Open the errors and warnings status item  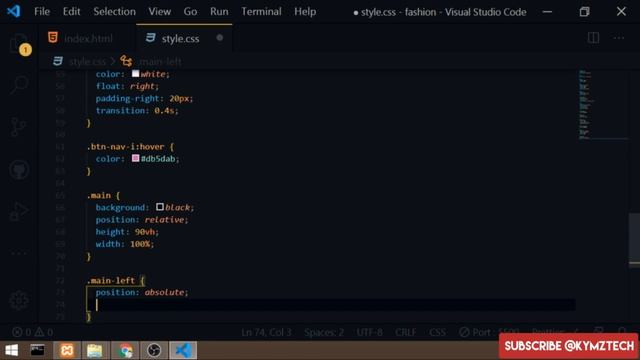[33, 332]
